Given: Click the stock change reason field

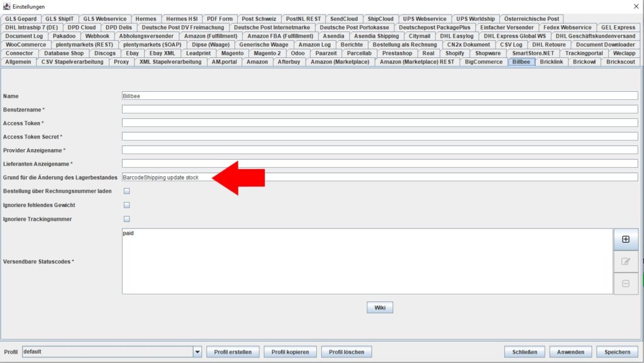Looking at the screenshot, I should [380, 177].
